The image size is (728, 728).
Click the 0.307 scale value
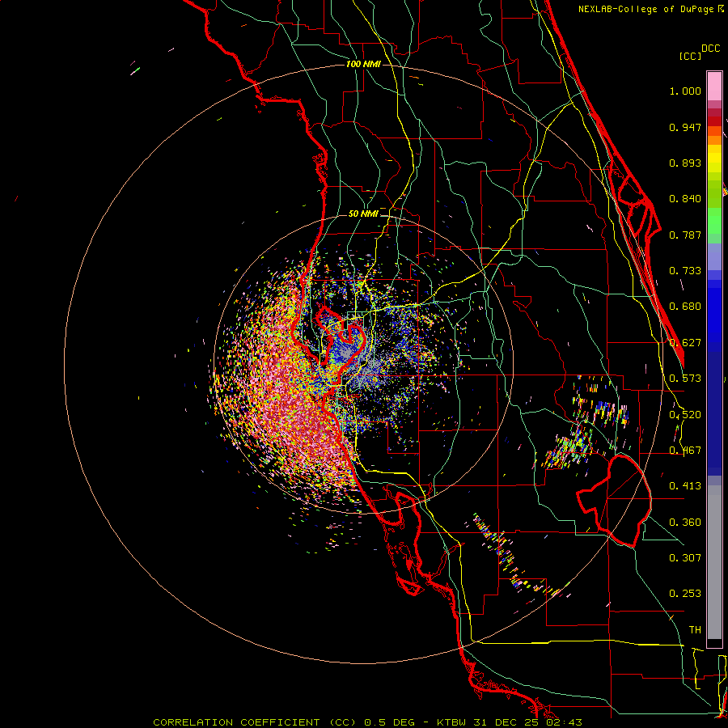pos(685,557)
